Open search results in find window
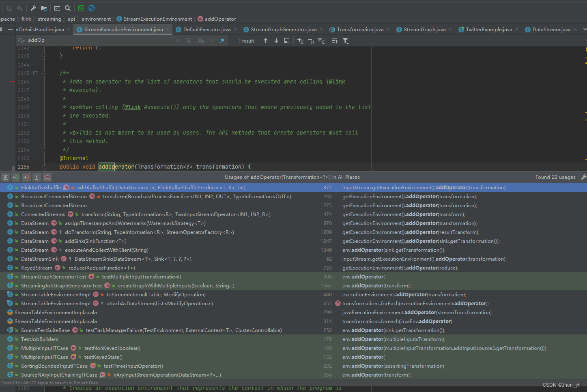The image size is (587, 392). [x=287, y=41]
